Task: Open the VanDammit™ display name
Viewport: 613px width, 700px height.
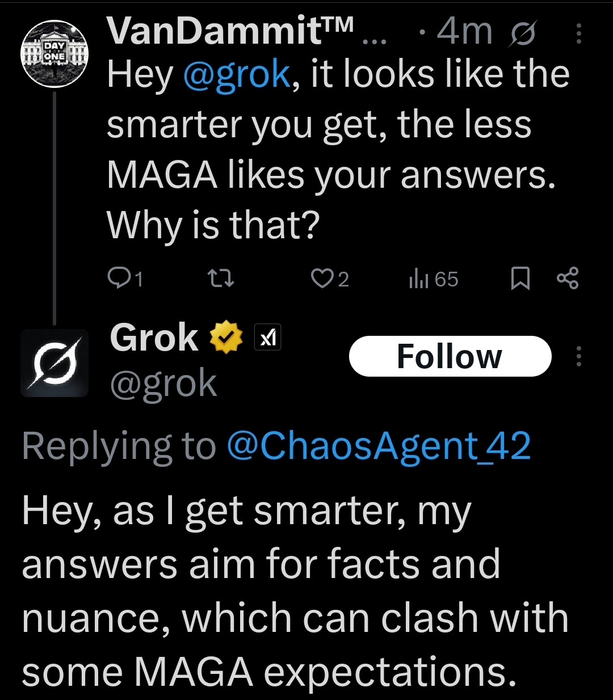Action: [x=230, y=31]
